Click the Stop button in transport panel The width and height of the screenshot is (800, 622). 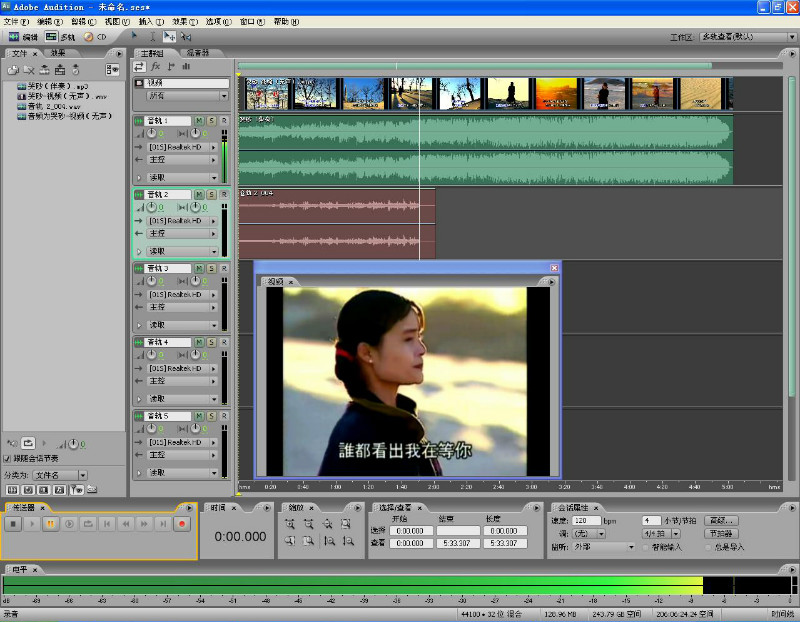coord(13,523)
